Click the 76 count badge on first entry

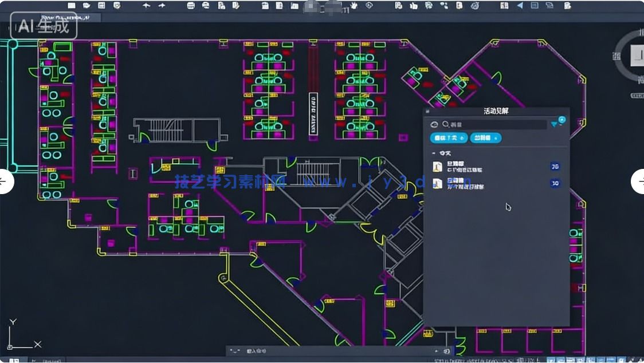(x=555, y=167)
